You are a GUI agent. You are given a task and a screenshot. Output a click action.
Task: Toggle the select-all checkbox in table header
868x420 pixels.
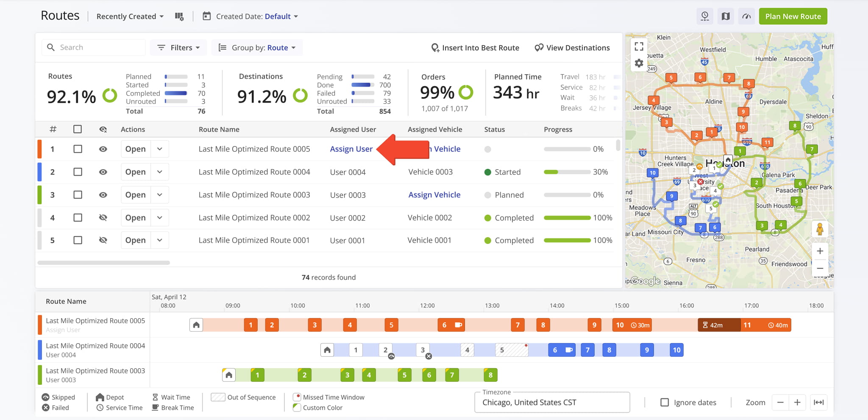[78, 129]
